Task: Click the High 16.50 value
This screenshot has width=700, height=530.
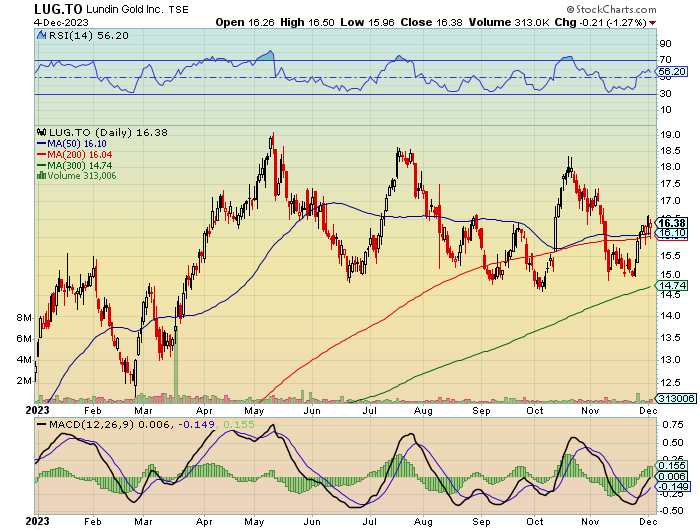Action: 307,22
